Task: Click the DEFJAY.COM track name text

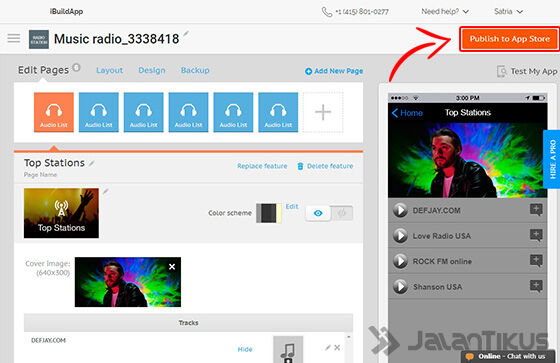Action: click(x=48, y=340)
